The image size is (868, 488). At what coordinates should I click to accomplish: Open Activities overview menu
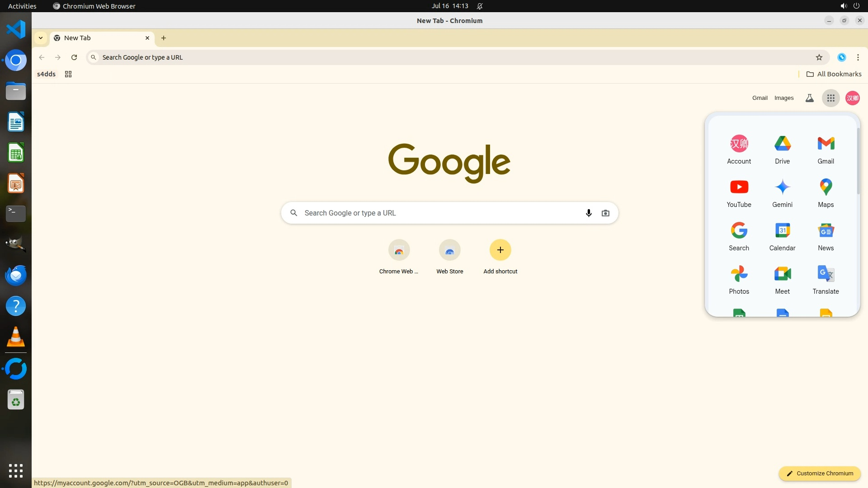pos(22,6)
